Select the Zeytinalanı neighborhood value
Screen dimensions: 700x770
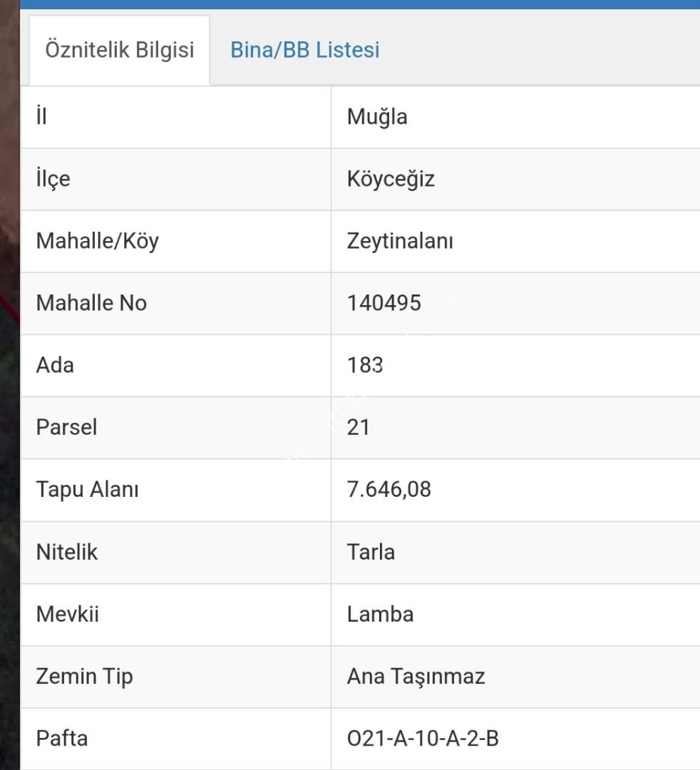pyautogui.click(x=400, y=241)
